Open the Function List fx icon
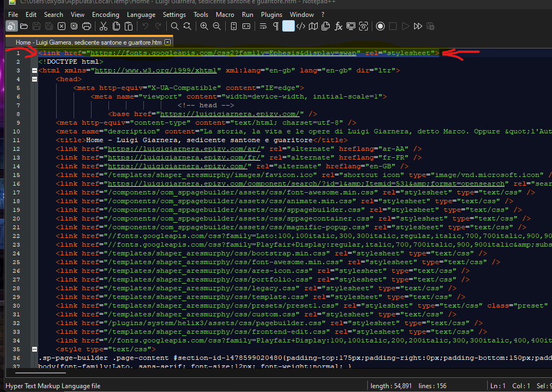The height and width of the screenshot is (392, 552). [338, 26]
